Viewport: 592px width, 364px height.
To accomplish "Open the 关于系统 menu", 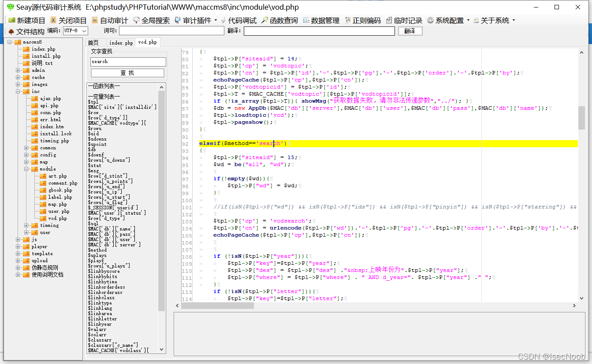I will 494,20.
